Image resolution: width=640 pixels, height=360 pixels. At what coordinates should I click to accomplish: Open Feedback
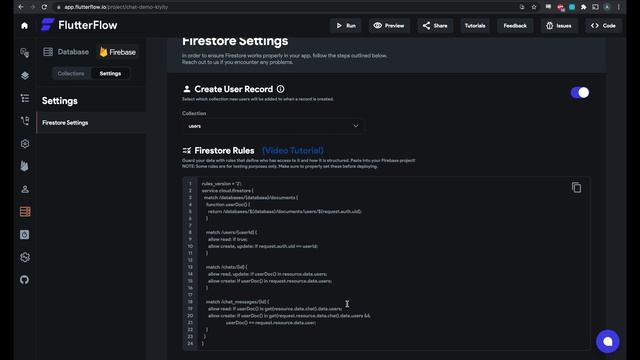(x=515, y=26)
